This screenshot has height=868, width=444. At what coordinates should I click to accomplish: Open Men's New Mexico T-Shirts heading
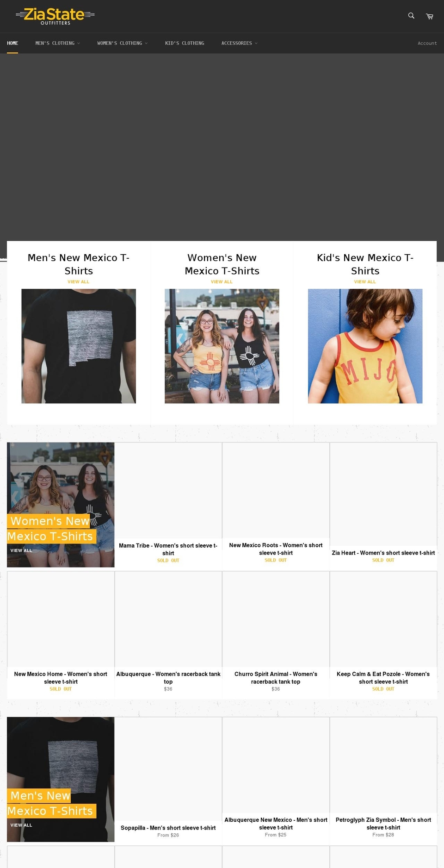(79, 264)
